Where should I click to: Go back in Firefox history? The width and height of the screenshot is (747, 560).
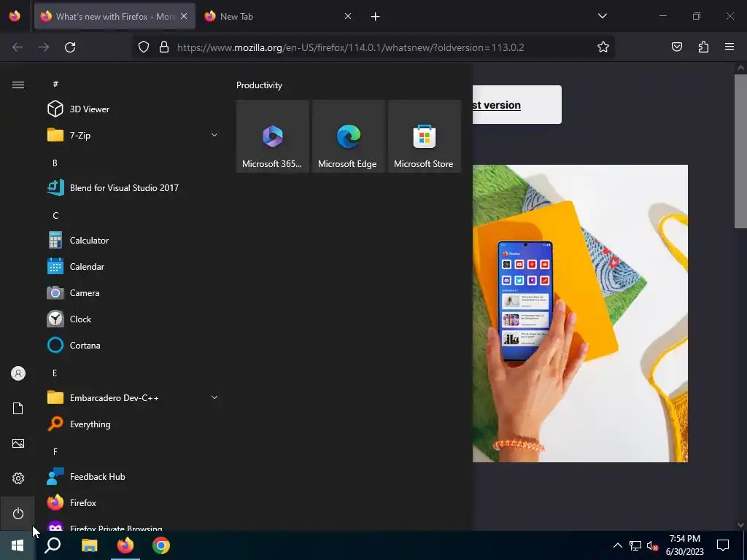pos(18,47)
